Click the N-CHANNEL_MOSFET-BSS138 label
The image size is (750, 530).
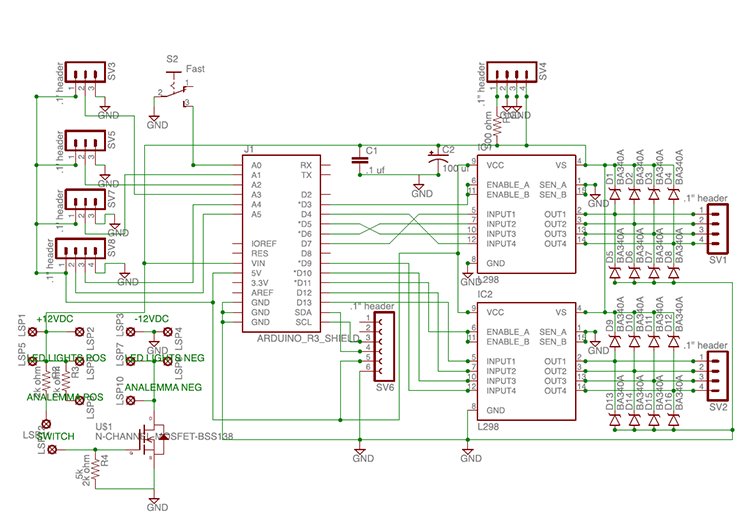click(164, 437)
